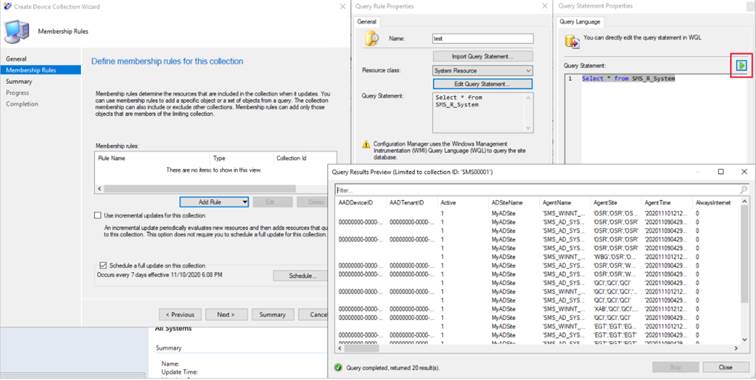Click the computer icon of Membership Rules header
The image size is (756, 380).
[x=17, y=32]
